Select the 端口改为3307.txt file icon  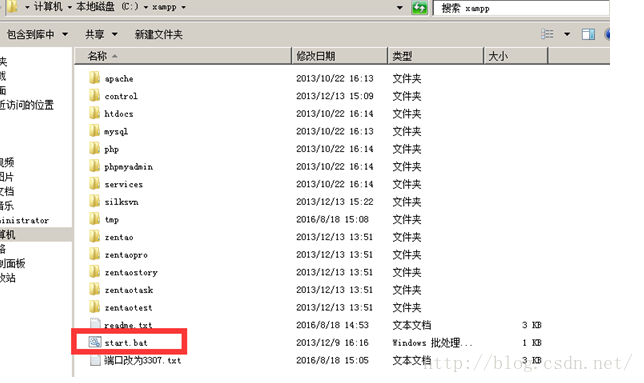(95, 360)
